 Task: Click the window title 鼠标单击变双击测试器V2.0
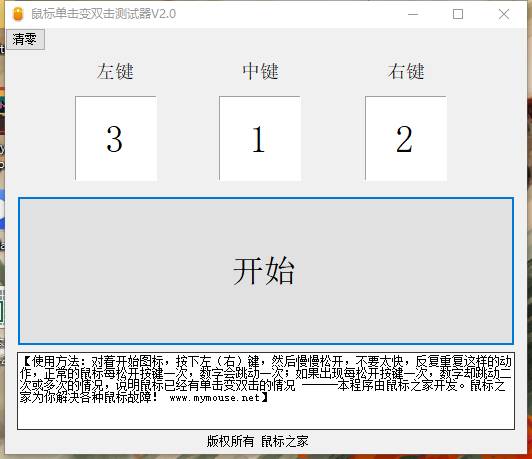tap(103, 14)
